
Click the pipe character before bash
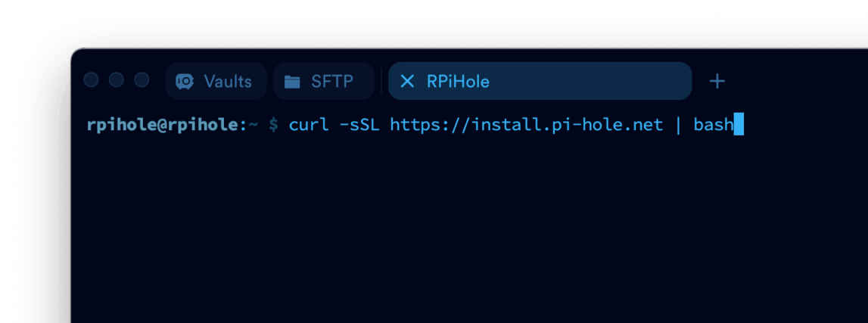tap(678, 125)
